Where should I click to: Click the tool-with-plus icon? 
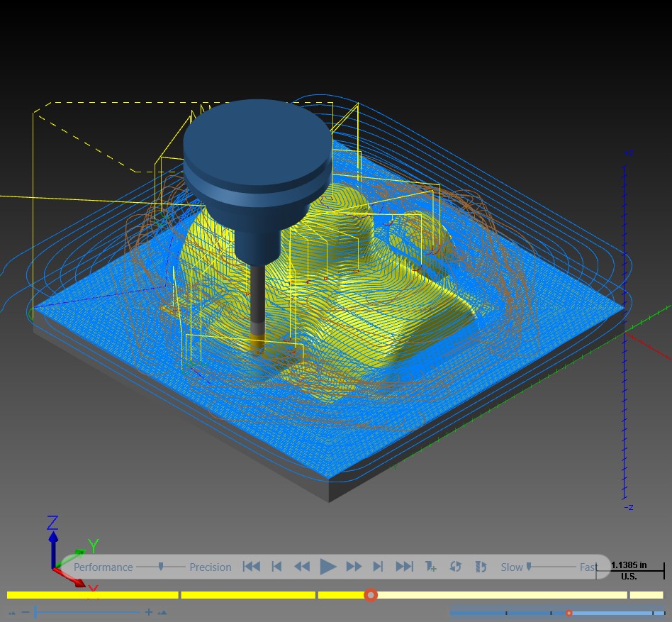click(x=430, y=567)
